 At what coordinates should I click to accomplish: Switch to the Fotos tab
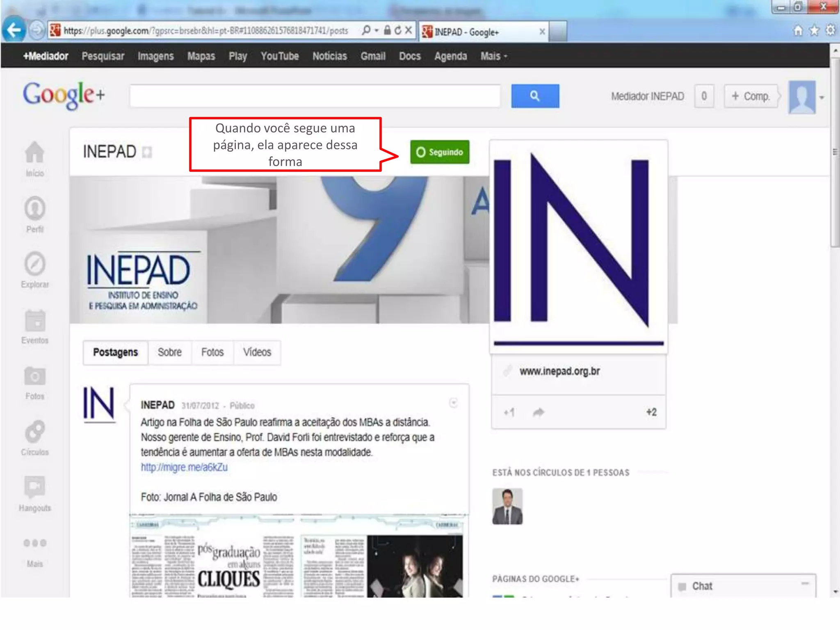pyautogui.click(x=212, y=352)
